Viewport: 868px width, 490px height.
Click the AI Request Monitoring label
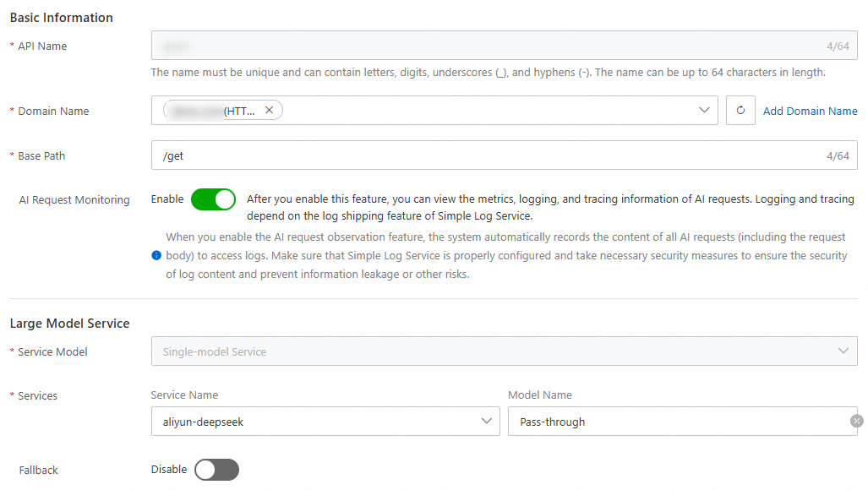[74, 200]
